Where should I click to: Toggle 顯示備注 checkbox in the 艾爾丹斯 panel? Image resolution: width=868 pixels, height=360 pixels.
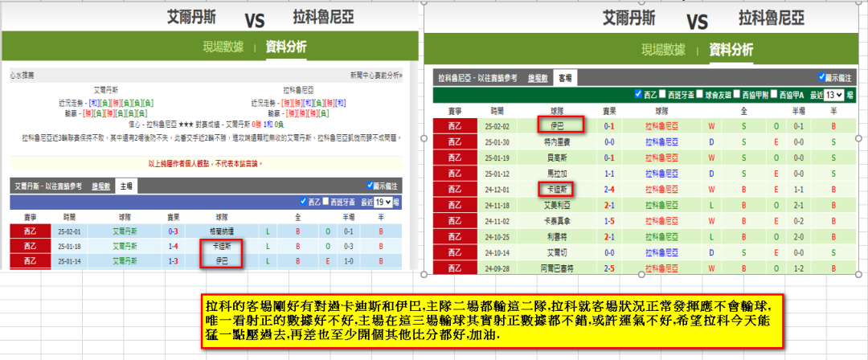(x=371, y=186)
